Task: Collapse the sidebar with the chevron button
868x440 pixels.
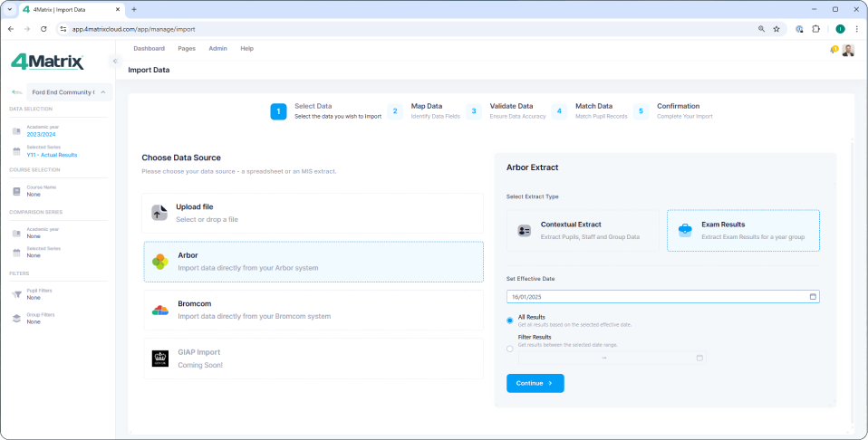Action: [x=115, y=62]
